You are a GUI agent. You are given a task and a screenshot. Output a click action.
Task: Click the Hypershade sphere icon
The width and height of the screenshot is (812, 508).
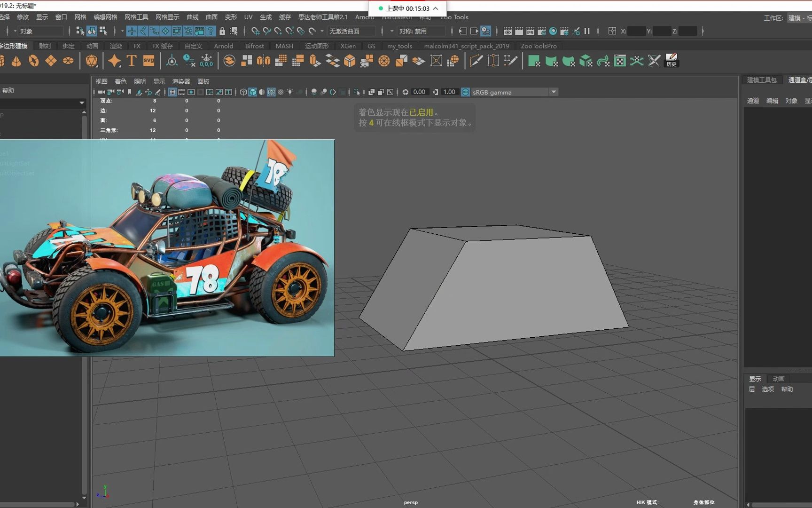tap(553, 31)
